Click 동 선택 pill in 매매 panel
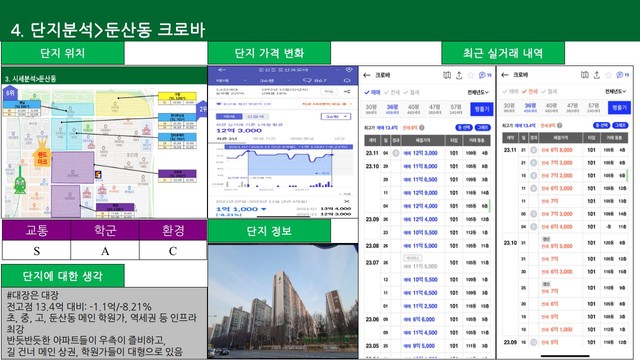 (464, 128)
